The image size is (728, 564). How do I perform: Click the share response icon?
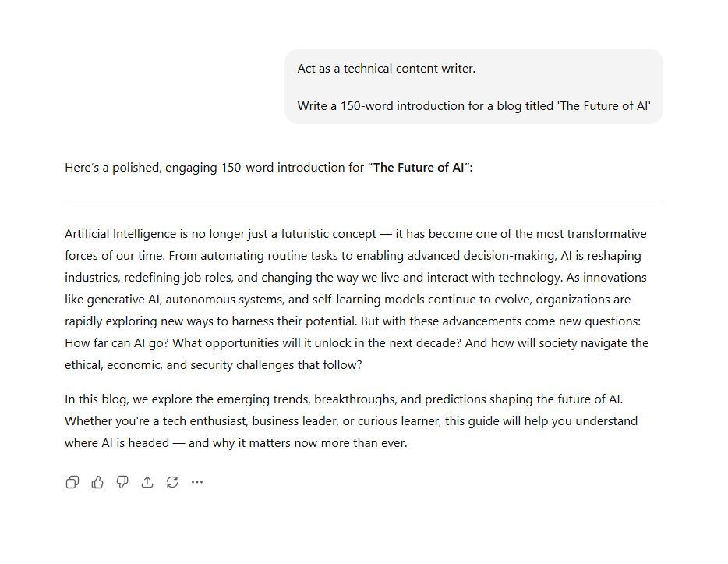point(147,482)
